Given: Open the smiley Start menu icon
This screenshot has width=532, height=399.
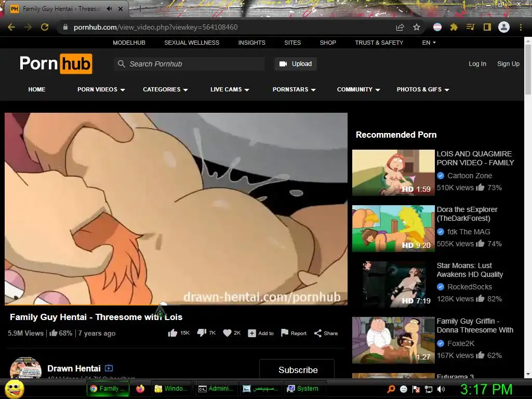Looking at the screenshot, I should [x=15, y=389].
